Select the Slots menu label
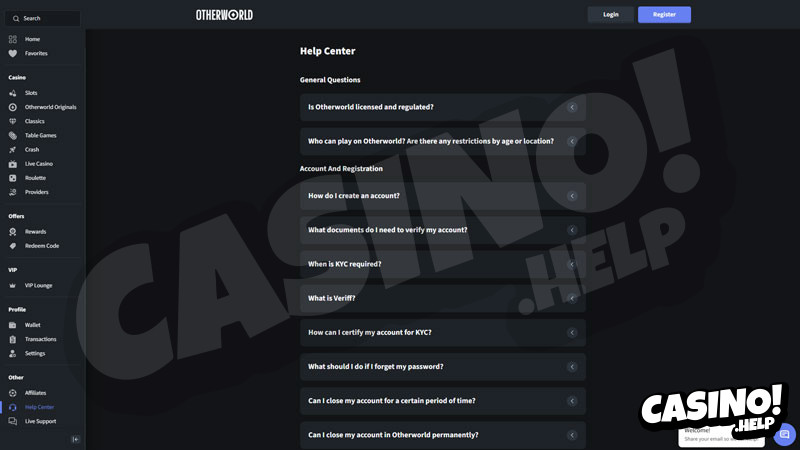Screen dimensions: 800x450 pyautogui.click(x=31, y=93)
